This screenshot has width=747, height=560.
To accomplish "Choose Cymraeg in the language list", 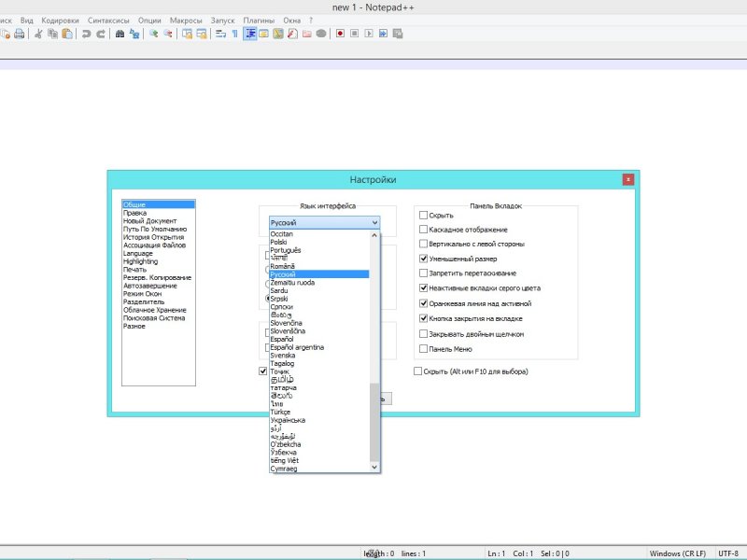I will pyautogui.click(x=319, y=469).
